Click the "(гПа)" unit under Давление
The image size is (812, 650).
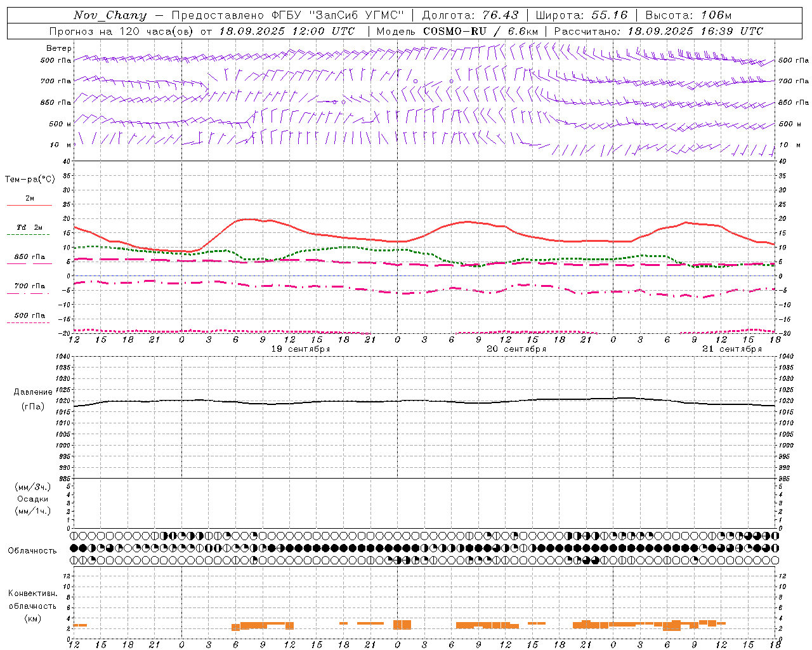(33, 407)
